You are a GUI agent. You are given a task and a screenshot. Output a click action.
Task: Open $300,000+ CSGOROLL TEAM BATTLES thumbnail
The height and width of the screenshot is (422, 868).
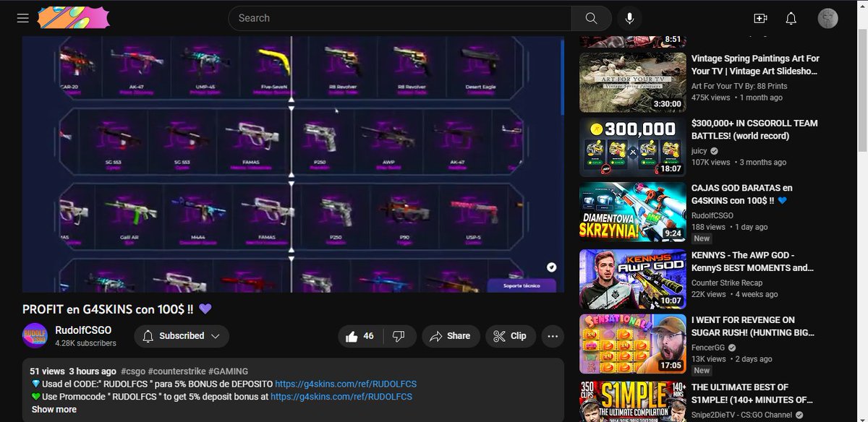click(633, 147)
